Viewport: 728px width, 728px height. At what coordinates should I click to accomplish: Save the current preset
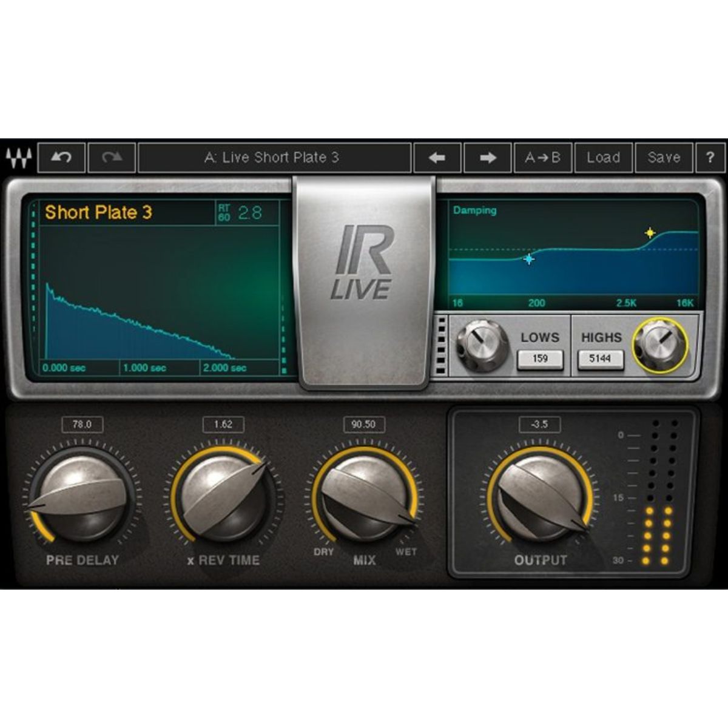664,157
